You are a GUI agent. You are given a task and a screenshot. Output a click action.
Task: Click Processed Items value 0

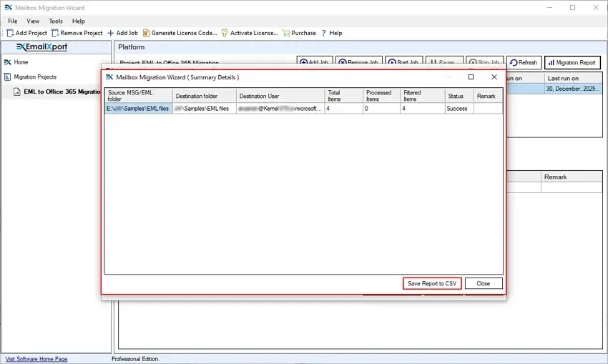(381, 109)
